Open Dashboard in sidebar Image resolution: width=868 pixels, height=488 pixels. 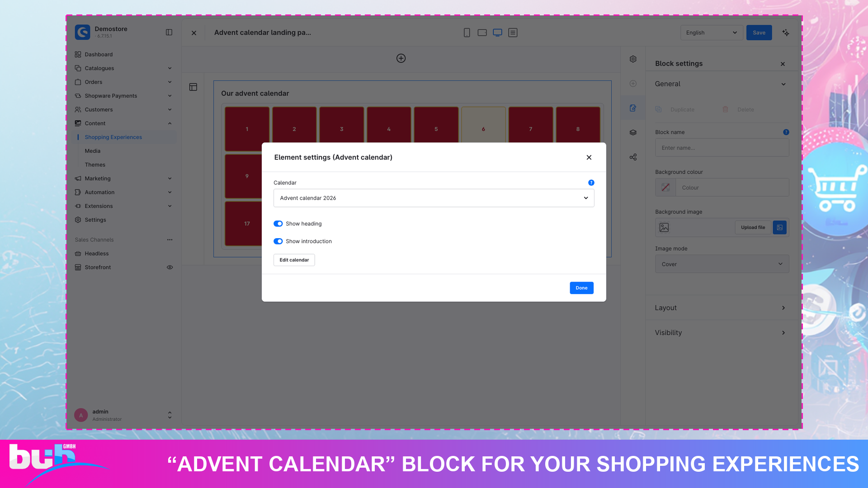pyautogui.click(x=124, y=55)
